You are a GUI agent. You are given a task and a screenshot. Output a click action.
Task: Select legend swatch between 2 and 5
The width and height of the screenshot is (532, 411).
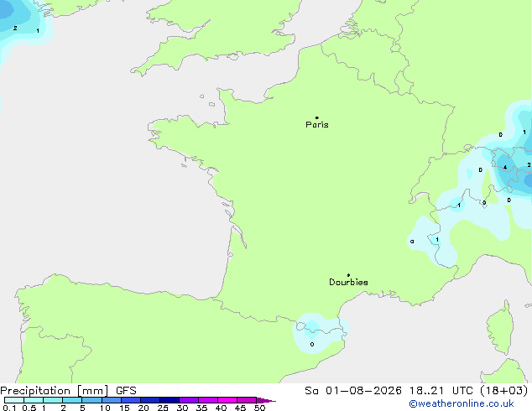(72, 400)
